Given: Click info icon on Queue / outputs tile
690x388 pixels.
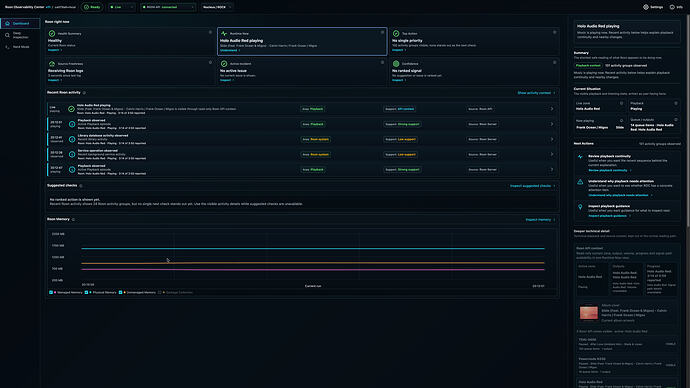Looking at the screenshot, I should [676, 120].
